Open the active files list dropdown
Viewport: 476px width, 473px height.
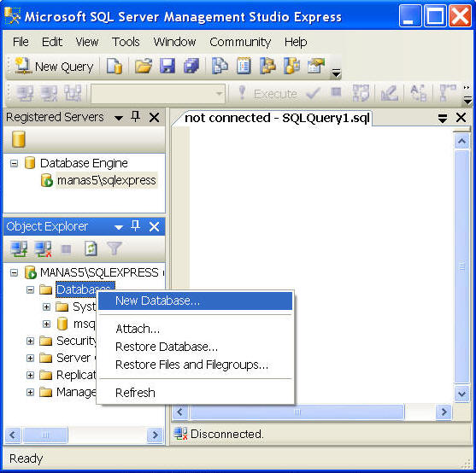443,118
